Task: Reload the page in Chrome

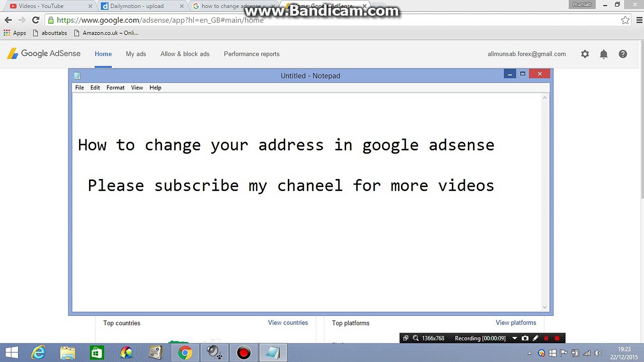Action: (35, 20)
